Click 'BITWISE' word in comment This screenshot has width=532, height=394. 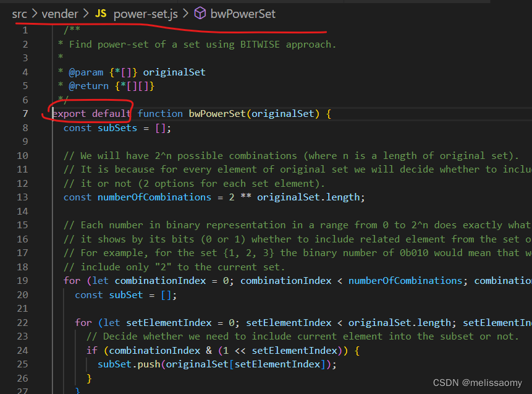260,45
